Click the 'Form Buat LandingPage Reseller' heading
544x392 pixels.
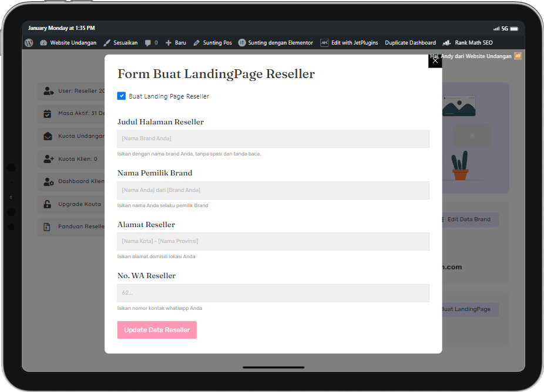[216, 74]
